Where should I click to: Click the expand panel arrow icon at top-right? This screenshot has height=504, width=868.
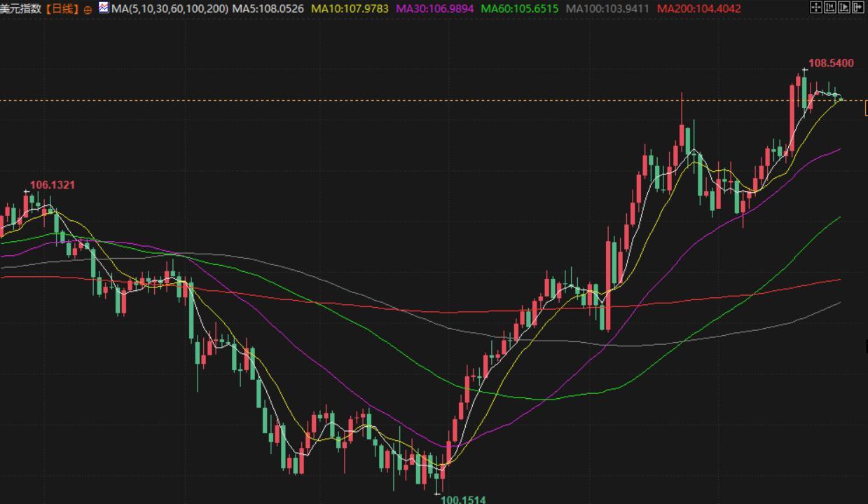858,8
